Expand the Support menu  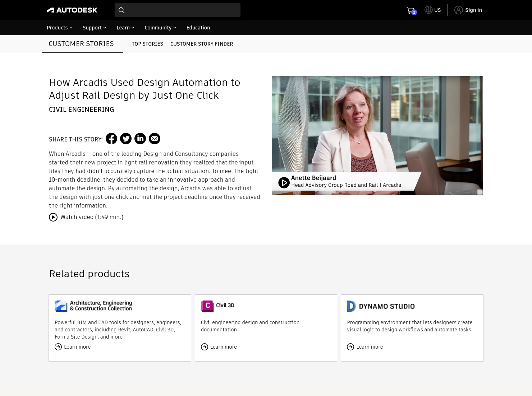click(x=94, y=28)
